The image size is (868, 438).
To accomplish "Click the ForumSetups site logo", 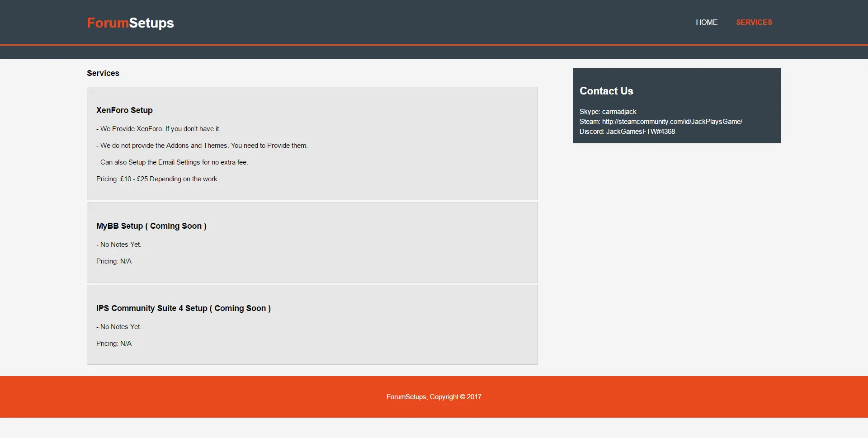I will pos(130,23).
